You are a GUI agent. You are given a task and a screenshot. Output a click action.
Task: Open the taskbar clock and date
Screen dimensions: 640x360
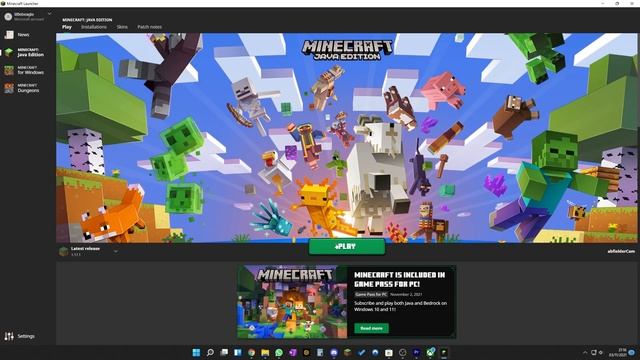(x=618, y=352)
